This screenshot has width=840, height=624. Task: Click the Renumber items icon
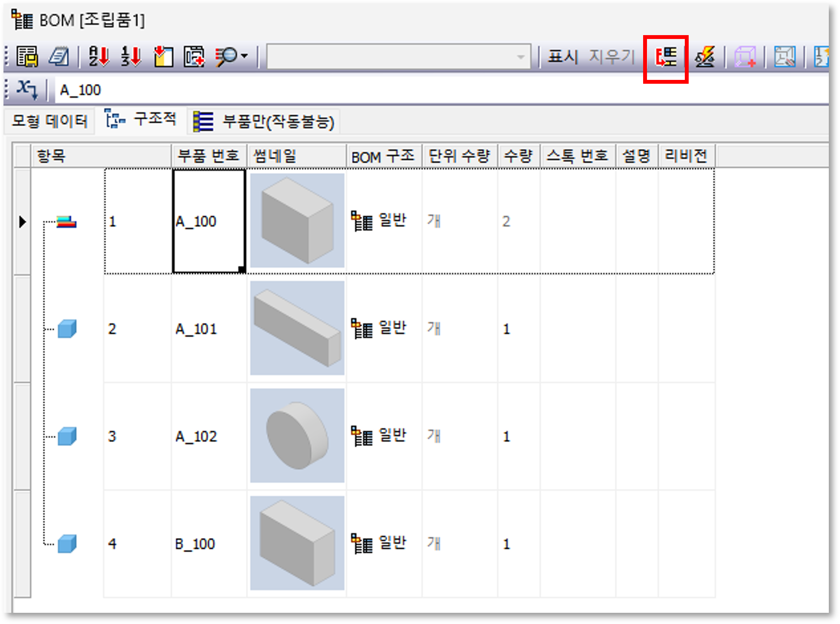coord(131,57)
